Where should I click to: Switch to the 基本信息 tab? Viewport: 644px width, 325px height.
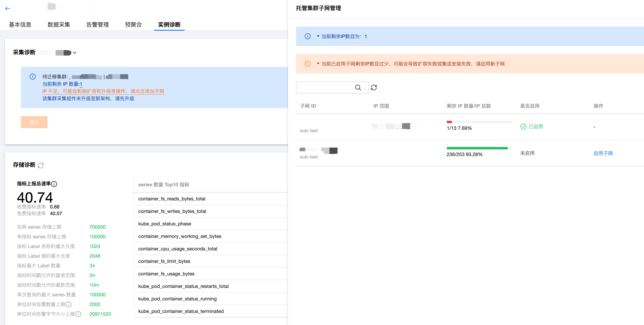coord(20,25)
